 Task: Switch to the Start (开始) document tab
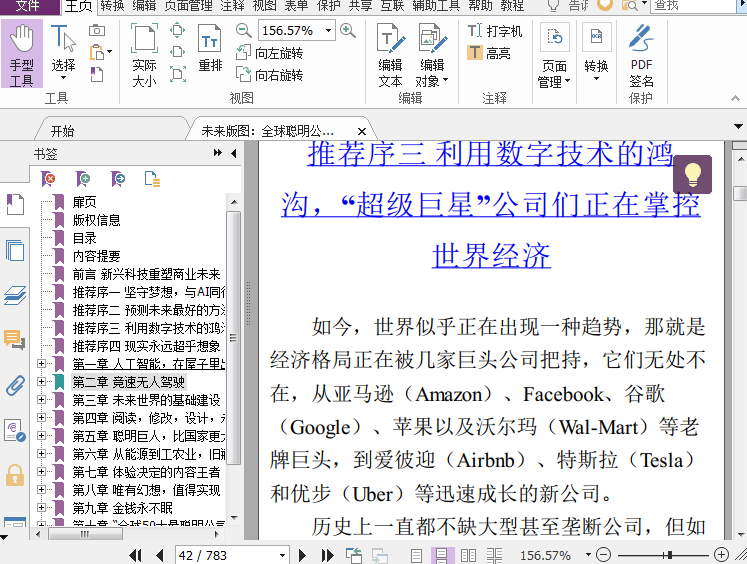click(63, 131)
